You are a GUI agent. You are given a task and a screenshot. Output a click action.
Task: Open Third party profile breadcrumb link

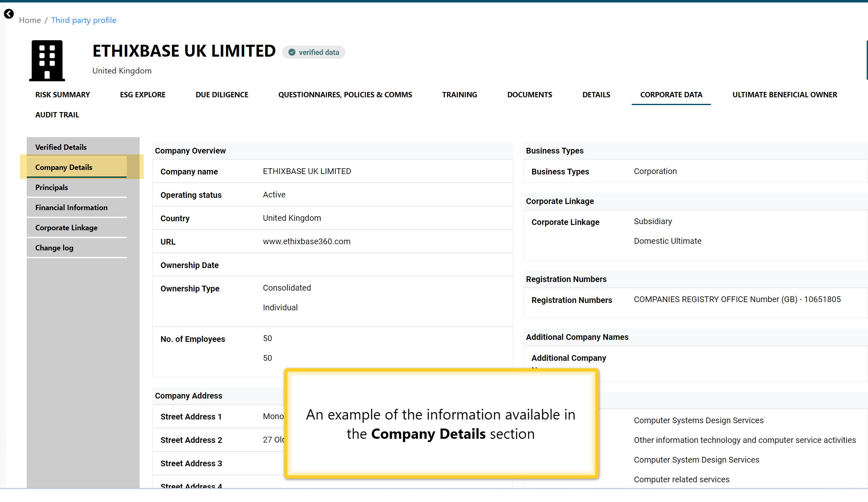pyautogui.click(x=84, y=20)
